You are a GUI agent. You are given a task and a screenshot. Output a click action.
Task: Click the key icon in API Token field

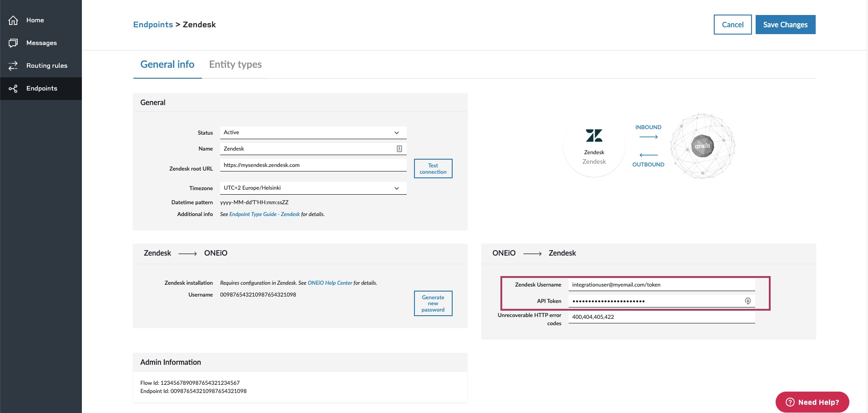pyautogui.click(x=747, y=301)
